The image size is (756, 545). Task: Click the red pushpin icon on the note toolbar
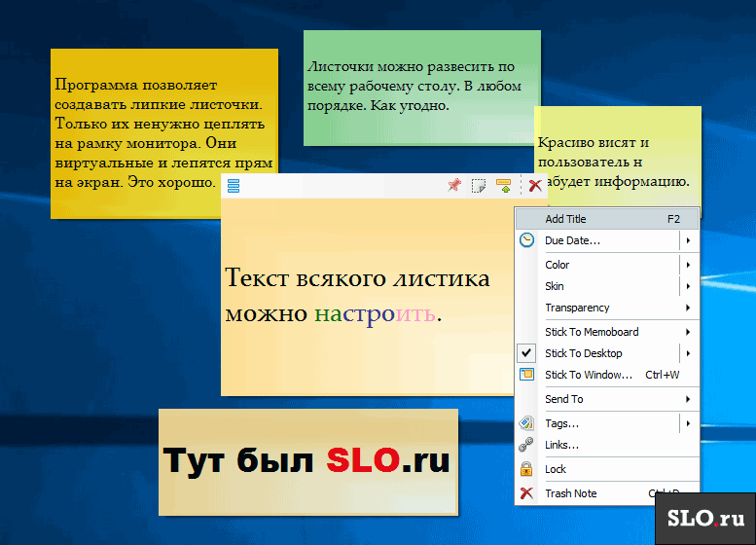[453, 185]
